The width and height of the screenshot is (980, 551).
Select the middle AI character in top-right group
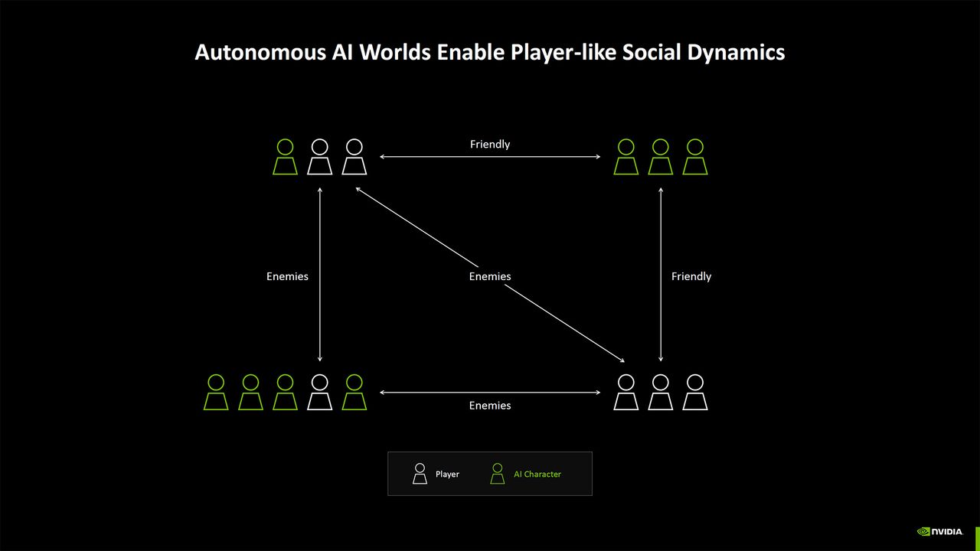660,157
